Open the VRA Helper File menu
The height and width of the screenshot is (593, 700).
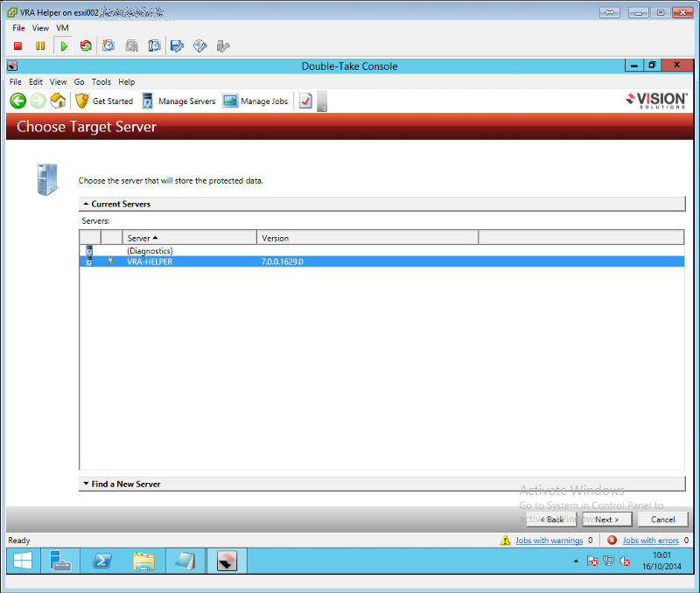18,28
